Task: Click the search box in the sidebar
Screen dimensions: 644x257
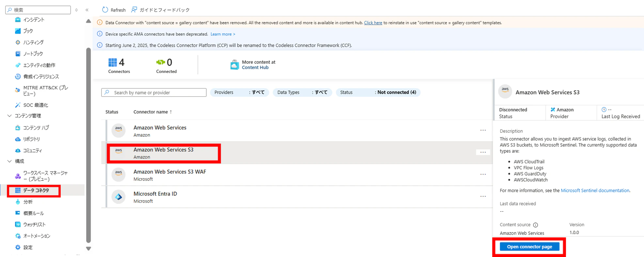Action: point(38,10)
